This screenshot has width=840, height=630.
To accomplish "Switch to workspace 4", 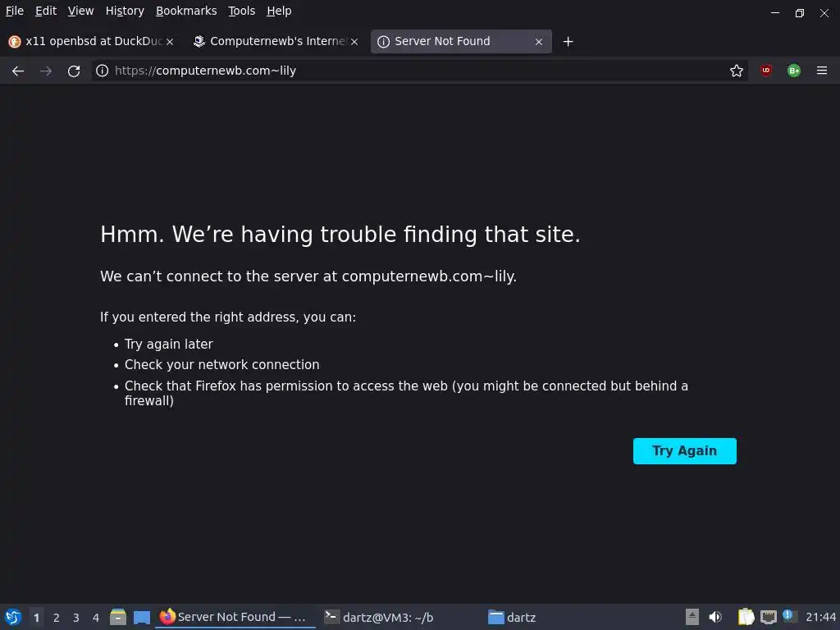I will click(x=96, y=618).
